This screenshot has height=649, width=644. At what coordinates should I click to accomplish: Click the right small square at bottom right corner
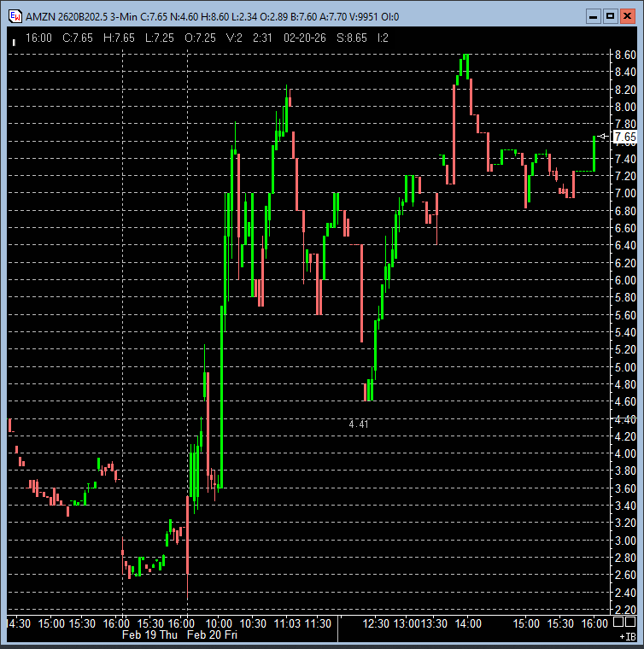631,623
